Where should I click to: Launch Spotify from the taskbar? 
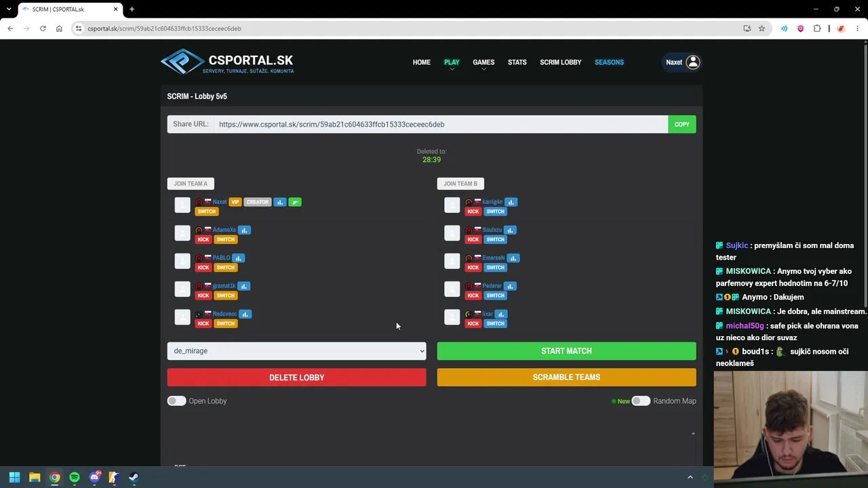coord(75,477)
